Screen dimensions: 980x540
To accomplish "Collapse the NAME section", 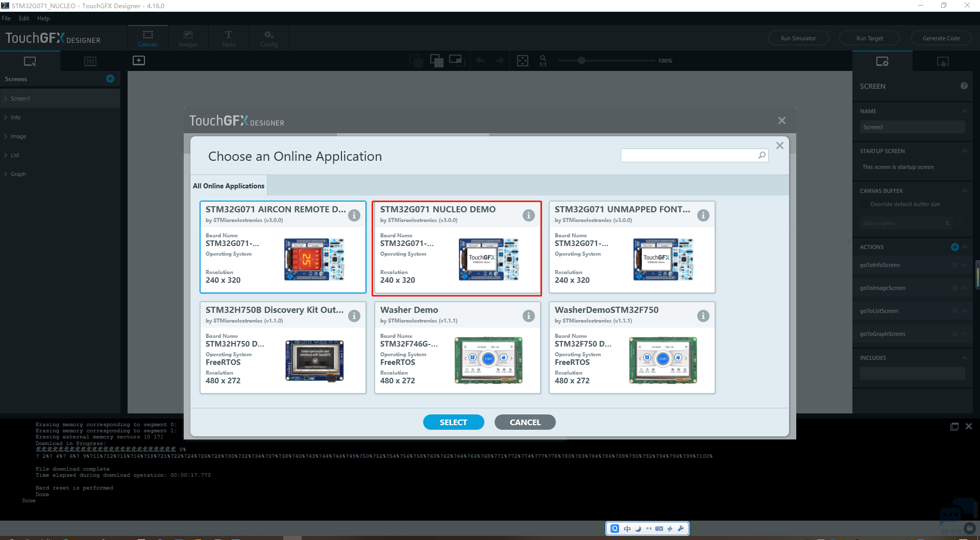I will pos(964,111).
